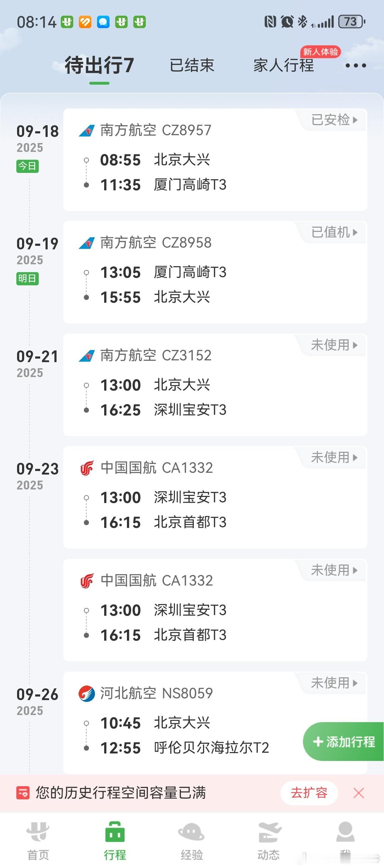This screenshot has width=384, height=868.
Task: Expand the 未使用 status on NS8059
Action: [334, 683]
